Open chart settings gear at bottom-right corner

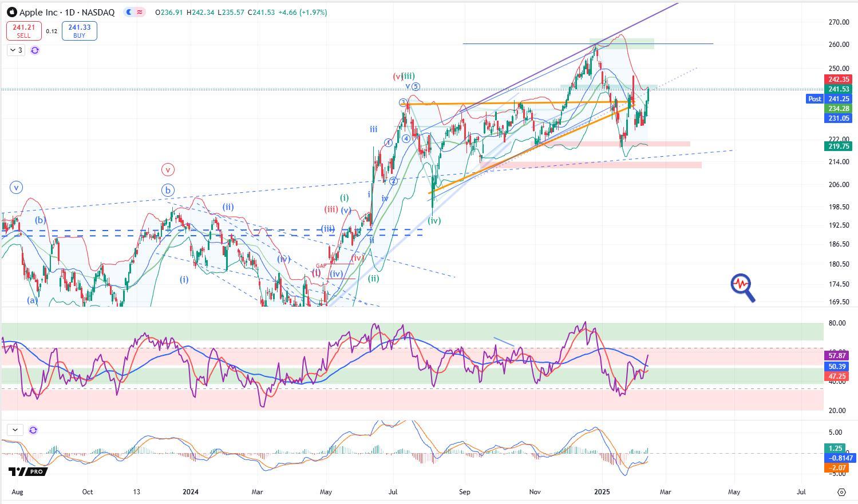point(841,492)
